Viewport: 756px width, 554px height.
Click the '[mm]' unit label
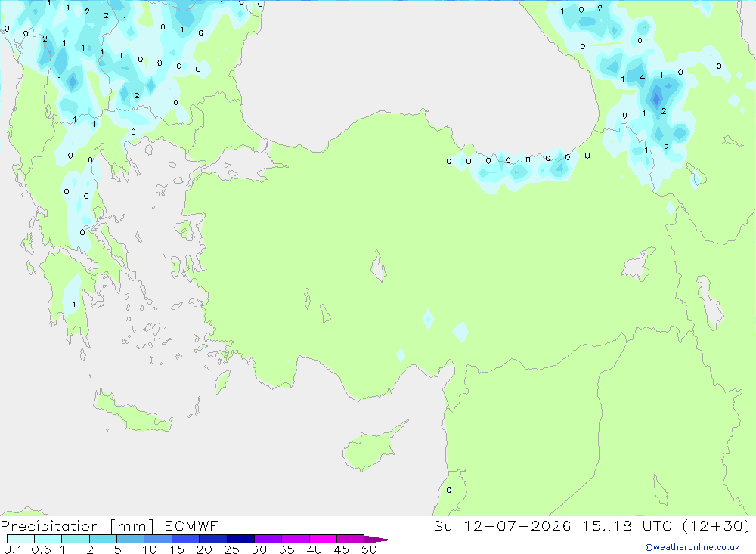132,526
